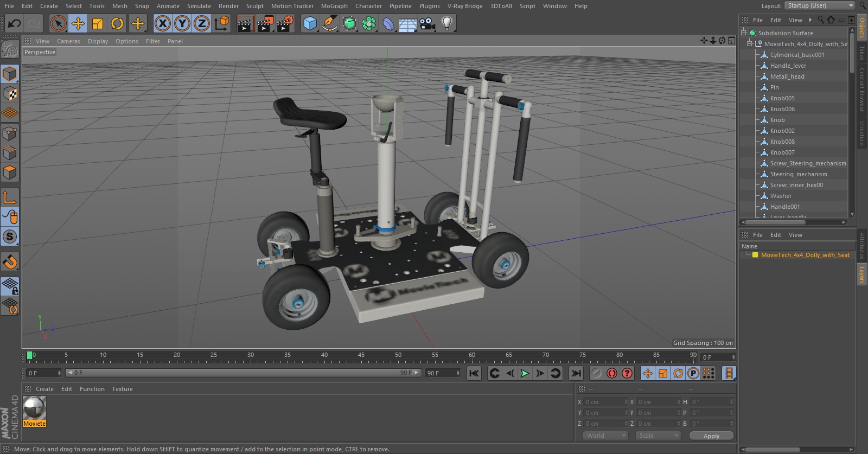Open material manager Create menu
Image resolution: width=868 pixels, height=454 pixels.
pyautogui.click(x=44, y=389)
